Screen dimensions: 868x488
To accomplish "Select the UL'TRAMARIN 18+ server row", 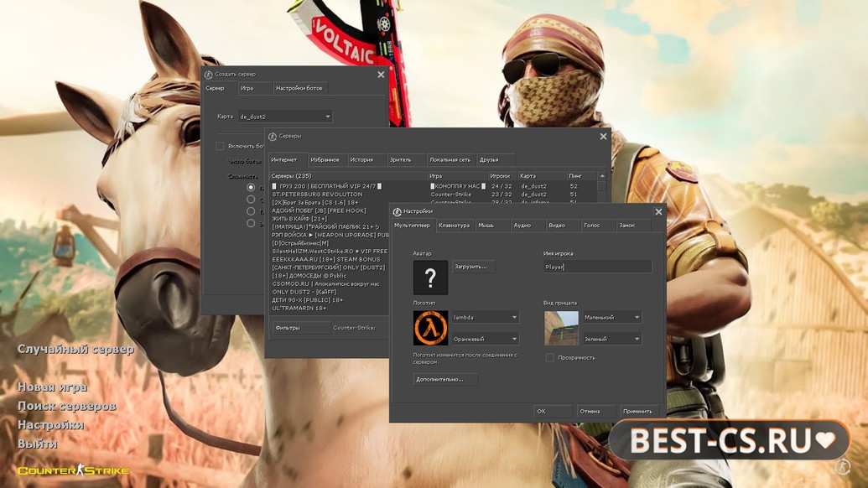I will (330, 308).
